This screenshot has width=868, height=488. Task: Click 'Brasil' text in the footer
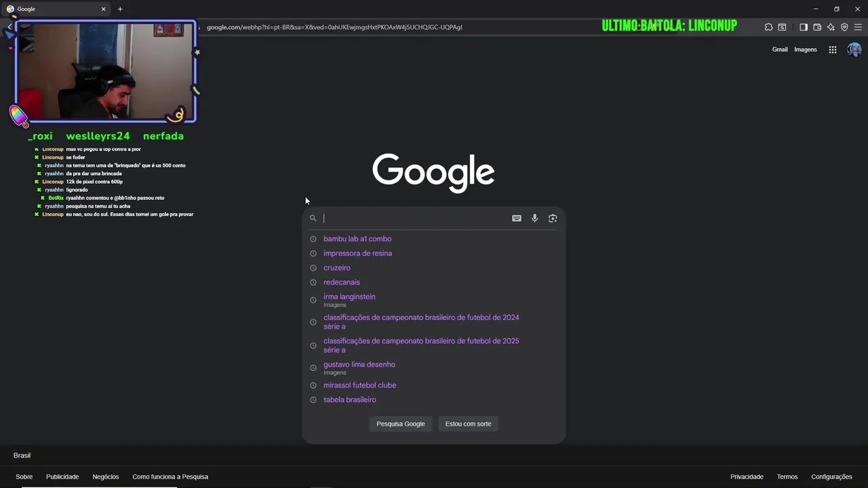[x=22, y=455]
